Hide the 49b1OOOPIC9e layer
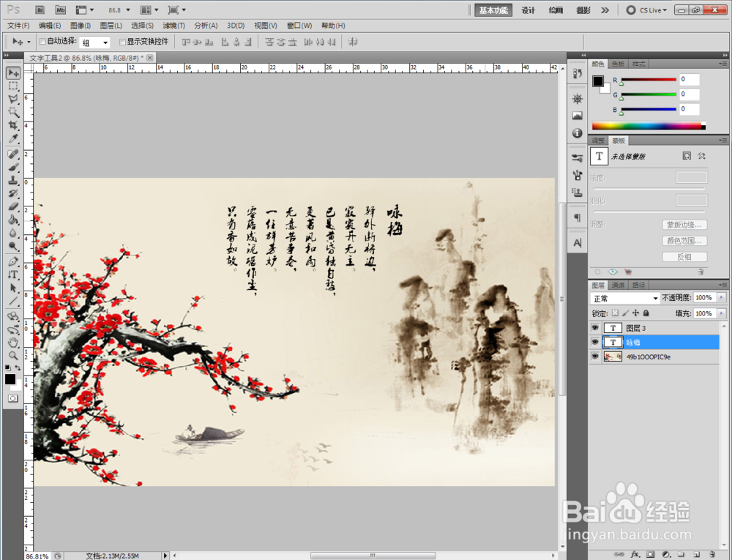Screen dimensions: 732x560 [594, 356]
